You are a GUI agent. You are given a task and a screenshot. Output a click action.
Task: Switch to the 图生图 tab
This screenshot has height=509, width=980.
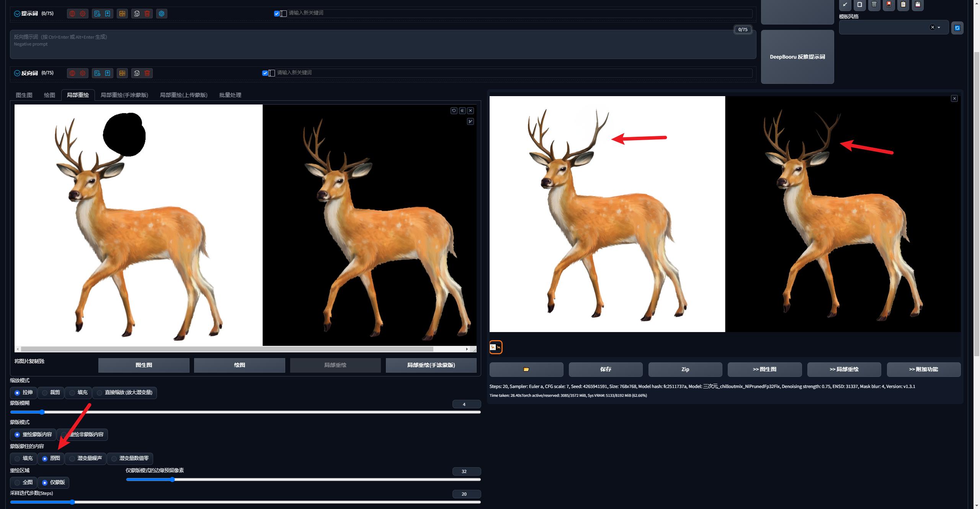pos(24,95)
